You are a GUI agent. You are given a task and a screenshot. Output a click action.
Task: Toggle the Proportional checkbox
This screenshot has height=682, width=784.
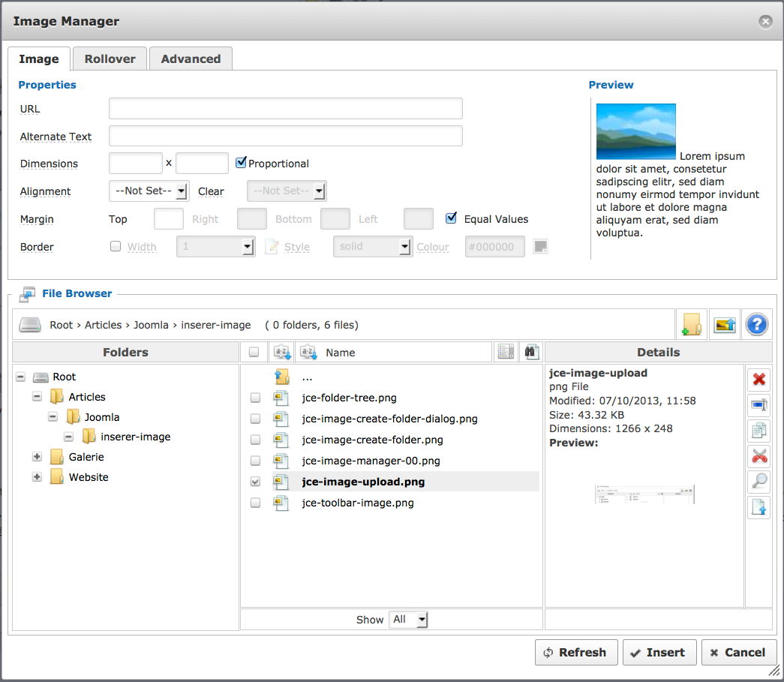(x=241, y=163)
